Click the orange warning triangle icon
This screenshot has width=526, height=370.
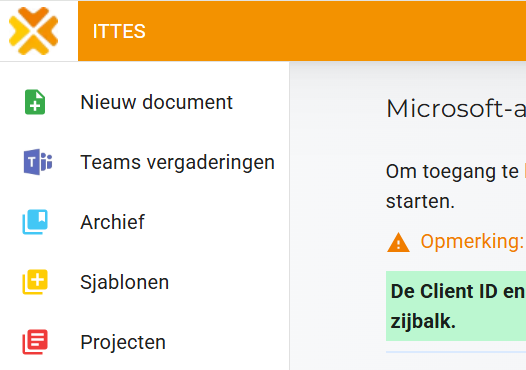(398, 242)
